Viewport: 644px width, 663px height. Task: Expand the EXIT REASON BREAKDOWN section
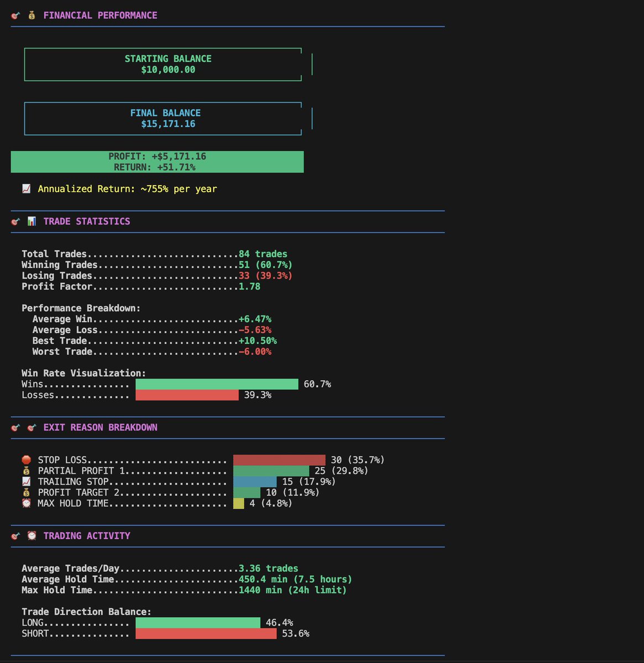point(100,427)
